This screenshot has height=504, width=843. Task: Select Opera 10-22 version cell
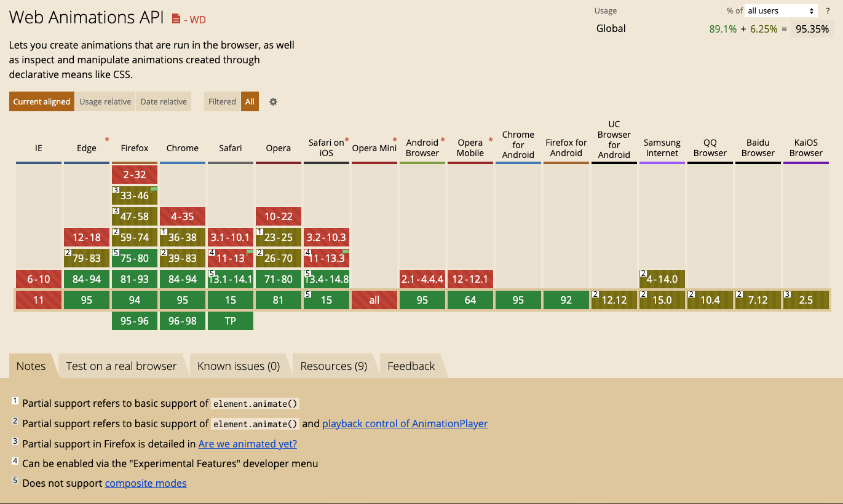click(x=279, y=216)
